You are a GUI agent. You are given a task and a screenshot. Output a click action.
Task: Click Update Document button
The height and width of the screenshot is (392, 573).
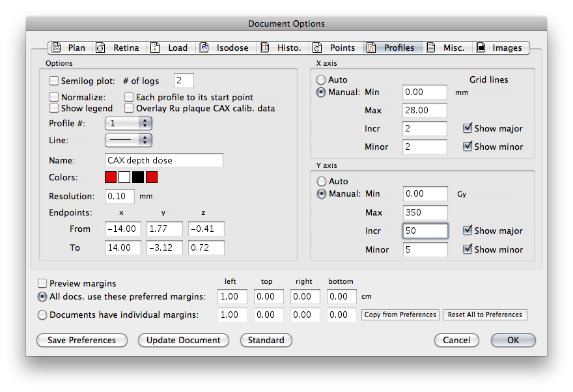(x=184, y=340)
